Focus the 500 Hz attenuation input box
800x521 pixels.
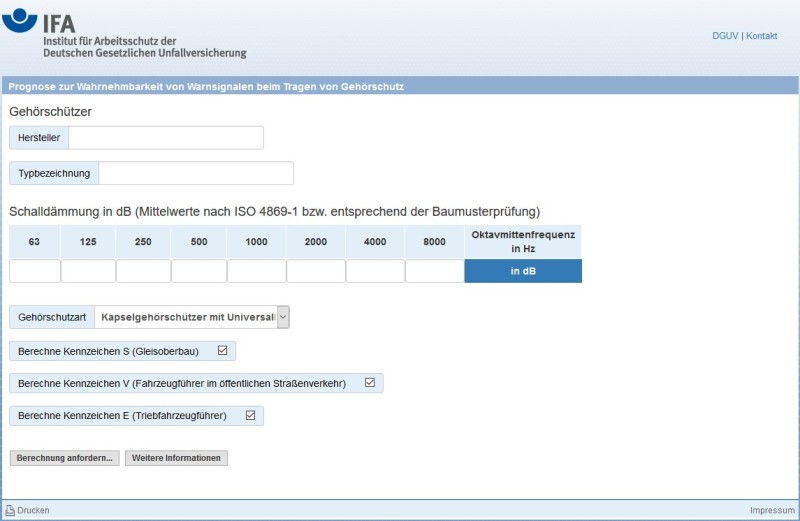(199, 271)
